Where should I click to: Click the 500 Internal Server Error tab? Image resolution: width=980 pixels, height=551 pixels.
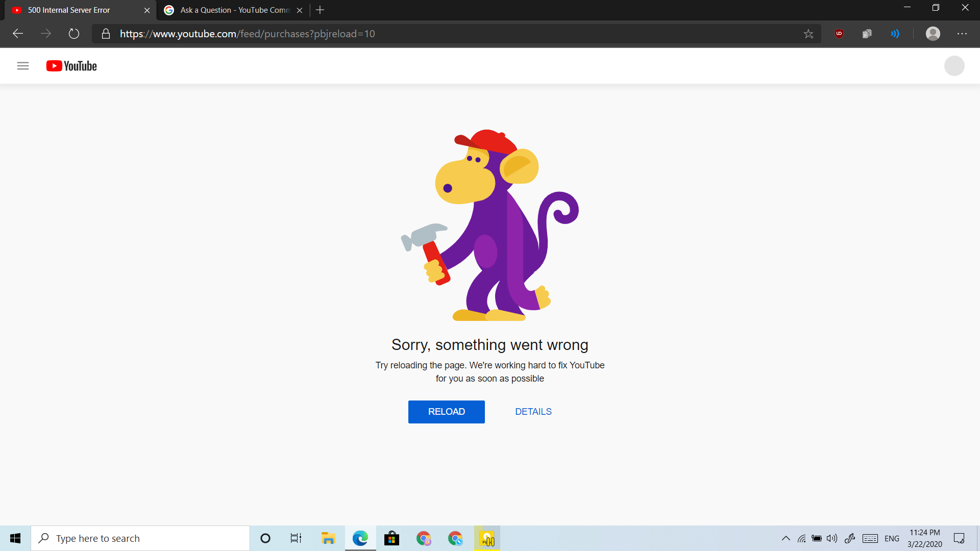click(76, 10)
